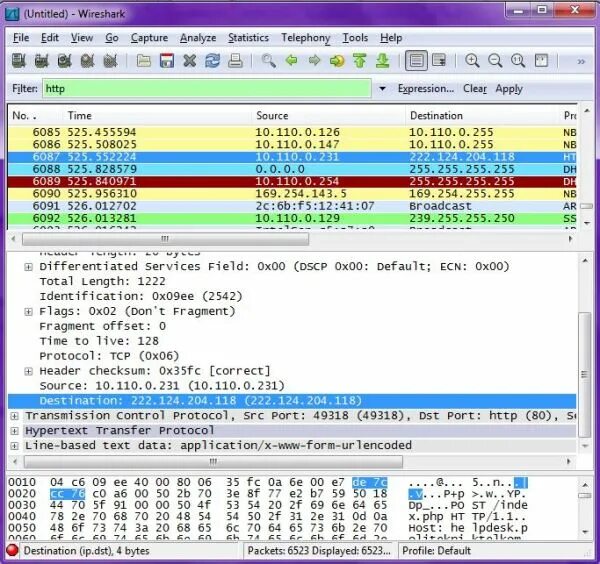Open capture options toolbar icon
The width and height of the screenshot is (600, 564).
point(42,61)
